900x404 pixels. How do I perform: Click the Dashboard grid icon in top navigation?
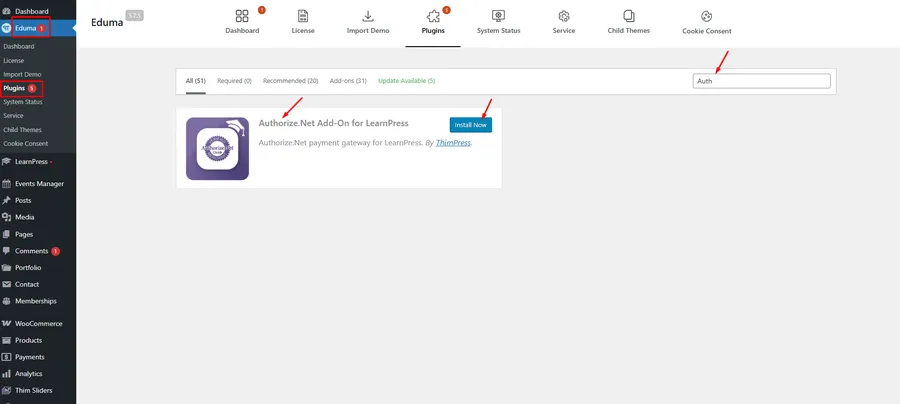(x=241, y=17)
